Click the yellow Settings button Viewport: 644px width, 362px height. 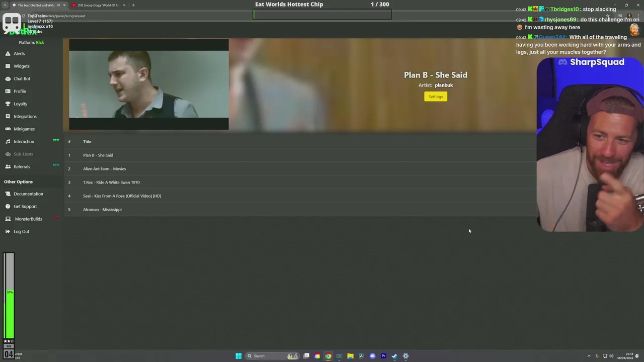[x=436, y=97]
